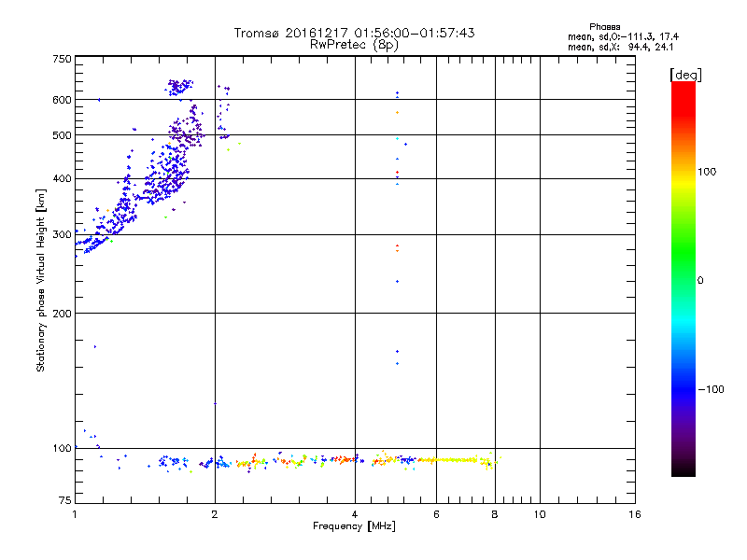Click the x-axis tick label "2"
Screen dimensions: 747x560
point(215,514)
